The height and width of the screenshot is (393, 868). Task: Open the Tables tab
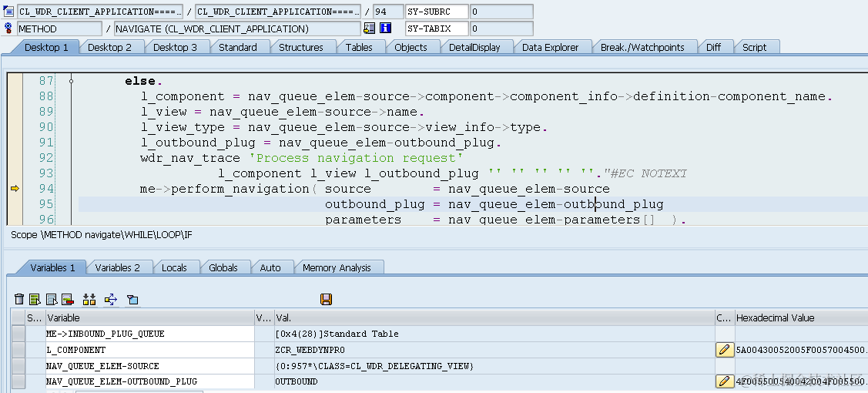359,48
